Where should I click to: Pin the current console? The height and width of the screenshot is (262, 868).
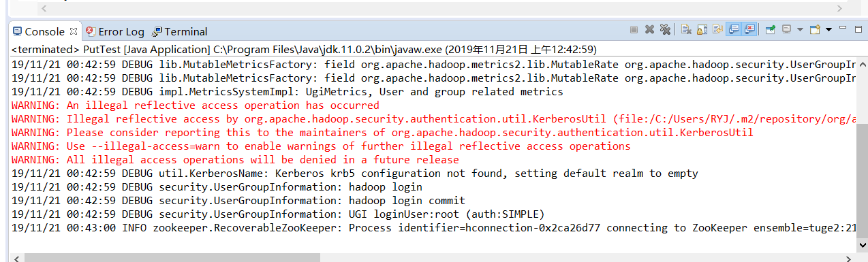point(771,30)
